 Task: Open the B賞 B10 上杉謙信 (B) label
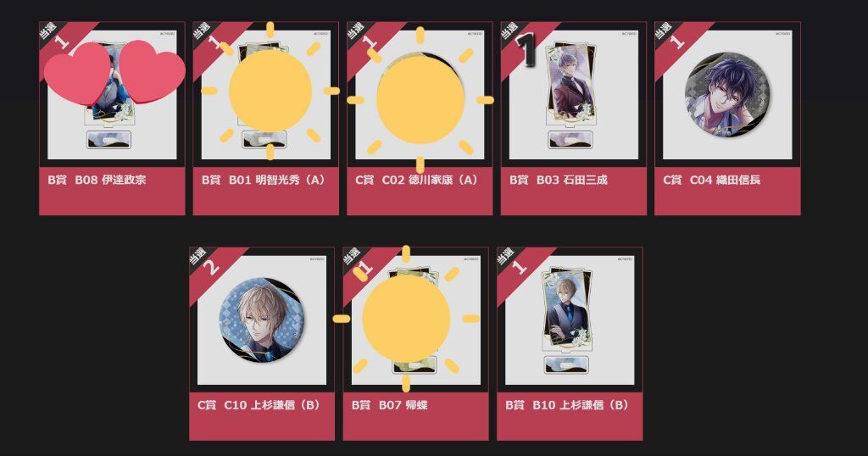pos(567,405)
